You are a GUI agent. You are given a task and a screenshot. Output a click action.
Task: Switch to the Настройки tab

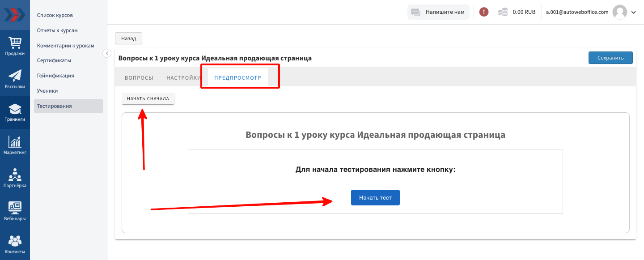click(x=183, y=78)
